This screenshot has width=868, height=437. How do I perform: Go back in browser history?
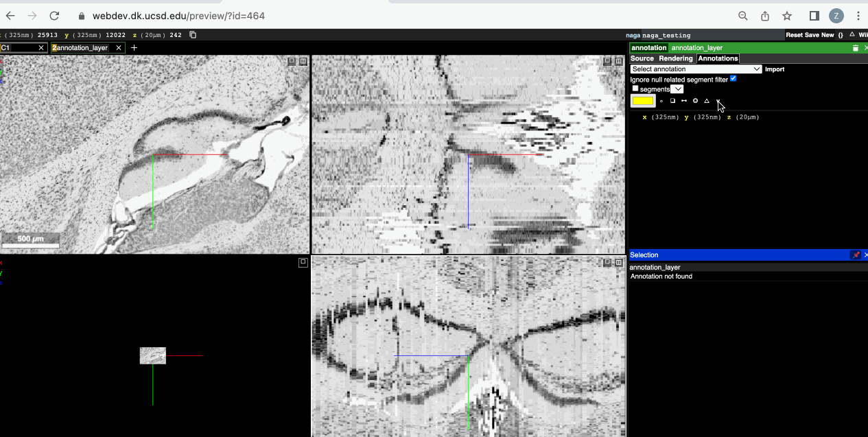(10, 16)
